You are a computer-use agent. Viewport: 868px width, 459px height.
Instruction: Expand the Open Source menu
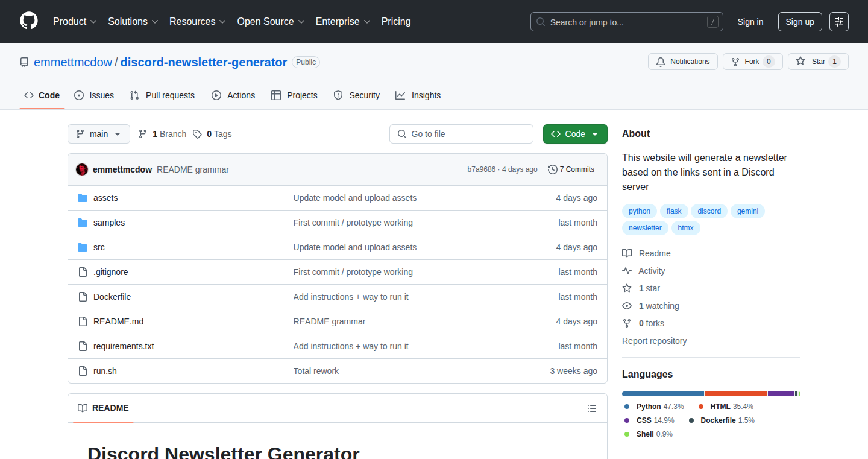(271, 21)
